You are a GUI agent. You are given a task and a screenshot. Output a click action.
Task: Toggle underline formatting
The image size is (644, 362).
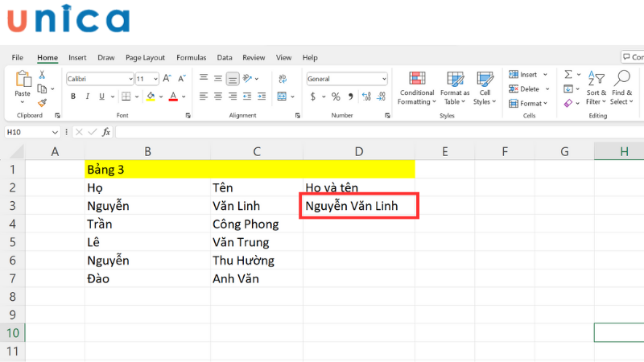(x=101, y=97)
